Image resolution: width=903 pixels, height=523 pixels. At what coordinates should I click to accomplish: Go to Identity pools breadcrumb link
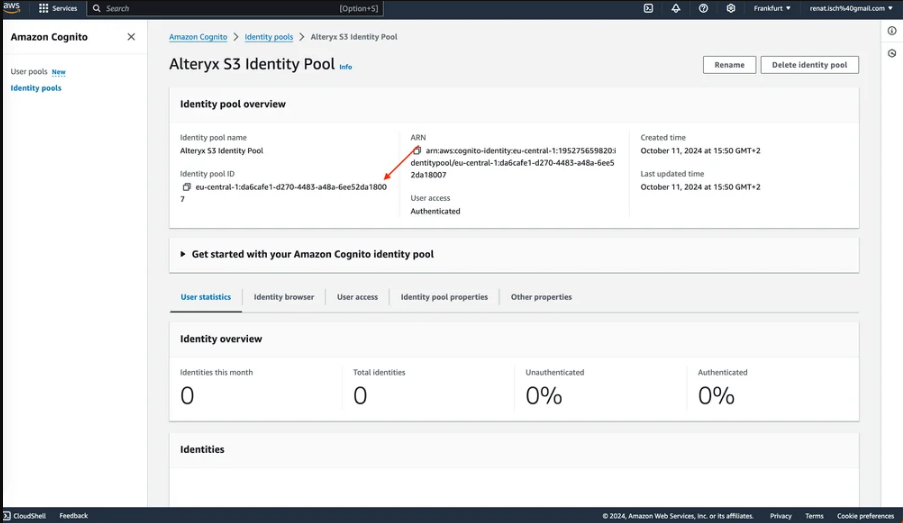[269, 36]
